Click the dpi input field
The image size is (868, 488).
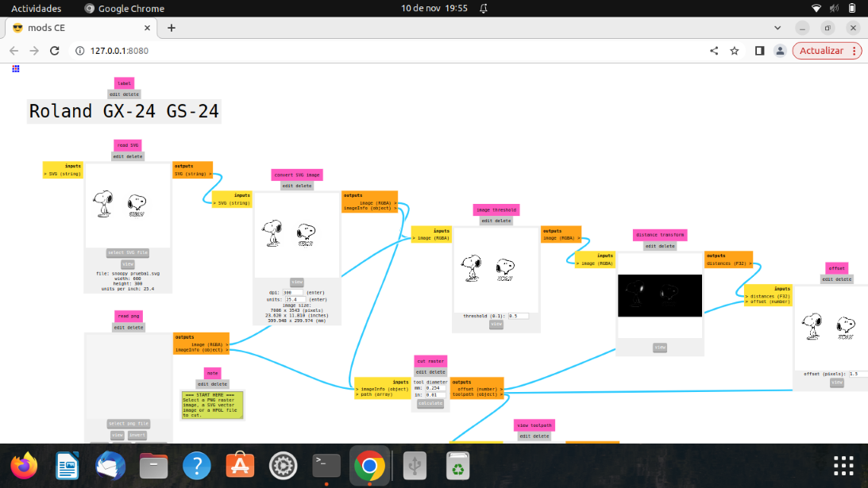(x=293, y=293)
